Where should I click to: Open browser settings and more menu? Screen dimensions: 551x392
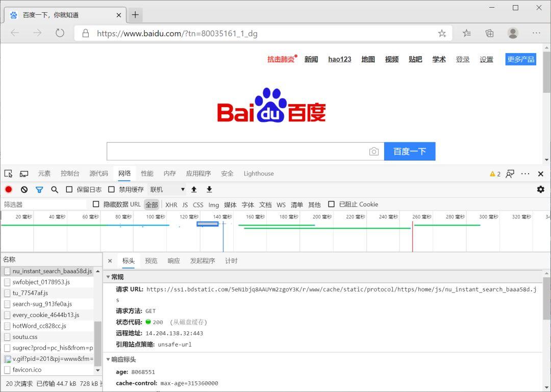(536, 33)
